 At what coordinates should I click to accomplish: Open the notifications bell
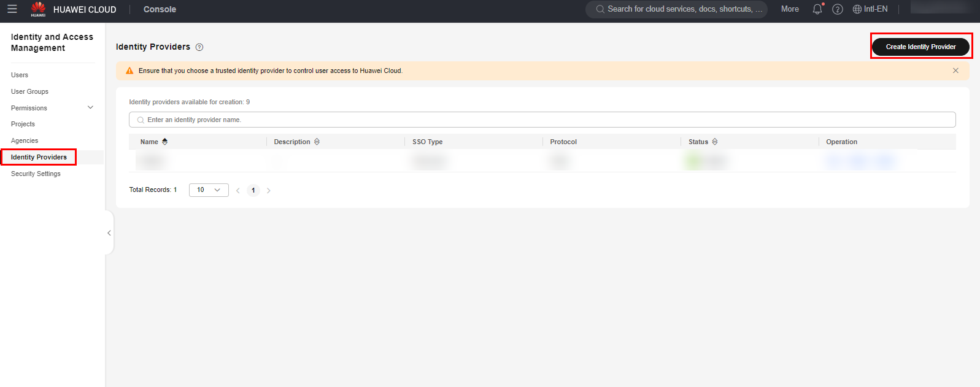tap(817, 9)
